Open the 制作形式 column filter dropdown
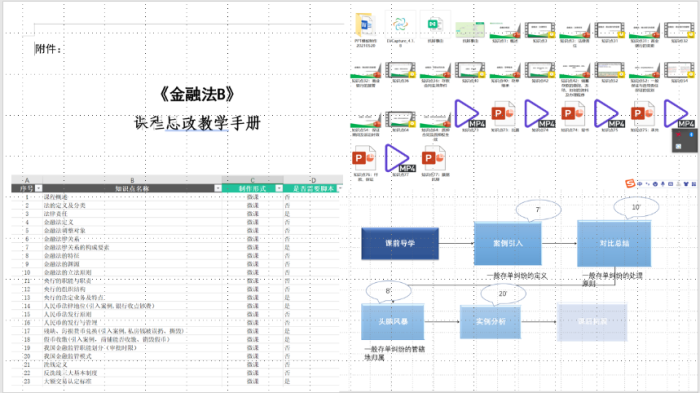The width and height of the screenshot is (700, 393). (279, 188)
